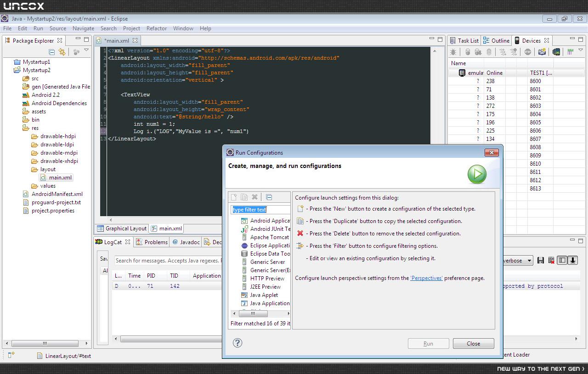Click the Close button in Run Configurations
This screenshot has height=374, width=588.
point(473,343)
